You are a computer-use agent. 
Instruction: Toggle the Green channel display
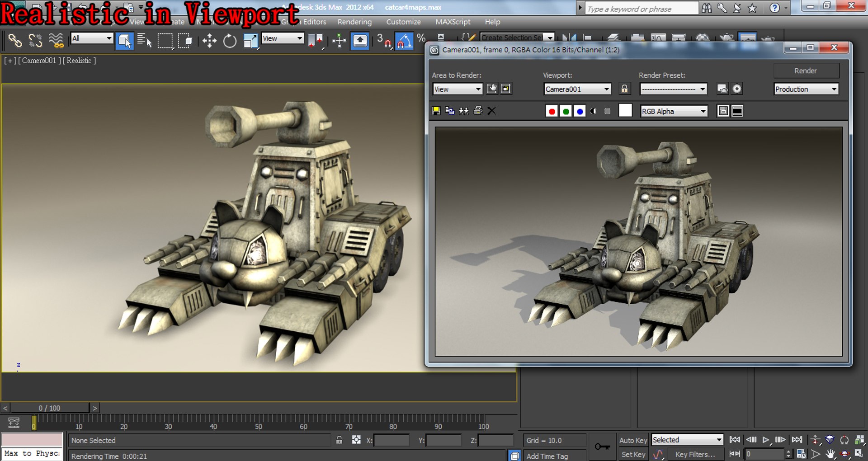click(566, 111)
